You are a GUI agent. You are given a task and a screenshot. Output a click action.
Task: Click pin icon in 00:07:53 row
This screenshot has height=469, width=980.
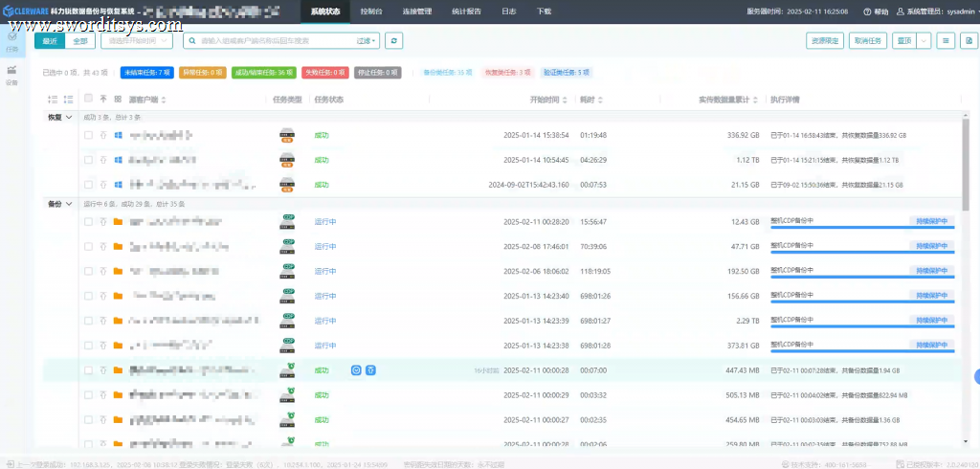pos(103,185)
